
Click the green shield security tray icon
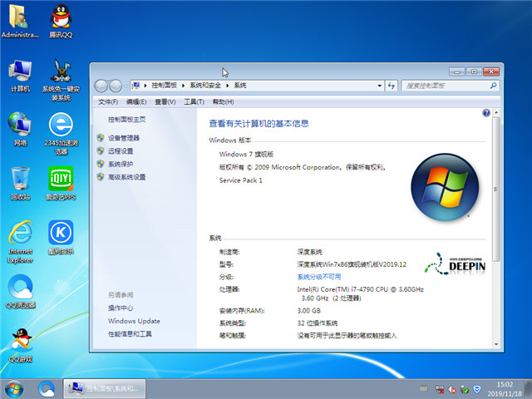(x=465, y=390)
